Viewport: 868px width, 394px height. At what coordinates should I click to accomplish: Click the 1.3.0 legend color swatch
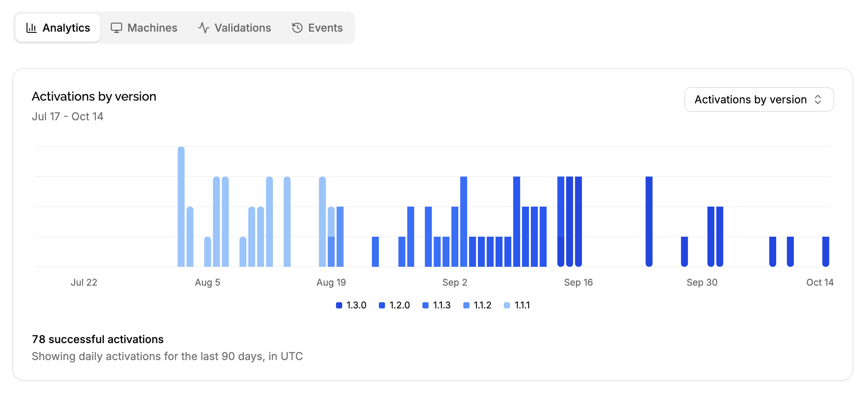coord(339,305)
